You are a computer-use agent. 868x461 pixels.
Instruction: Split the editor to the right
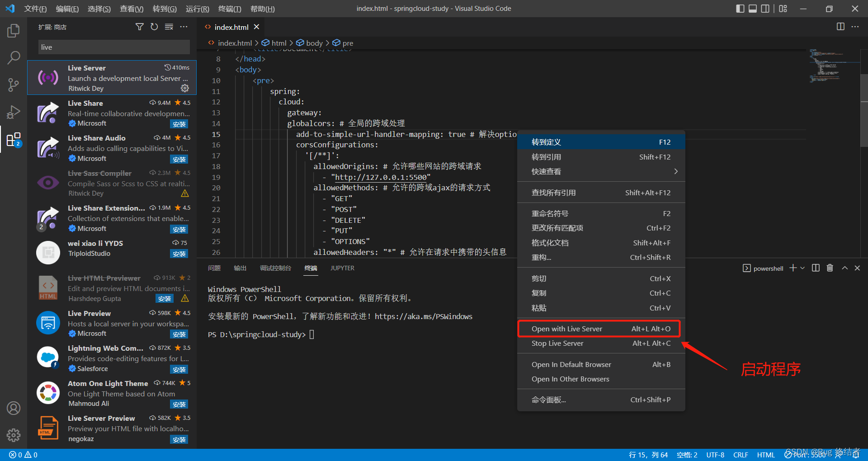point(840,27)
